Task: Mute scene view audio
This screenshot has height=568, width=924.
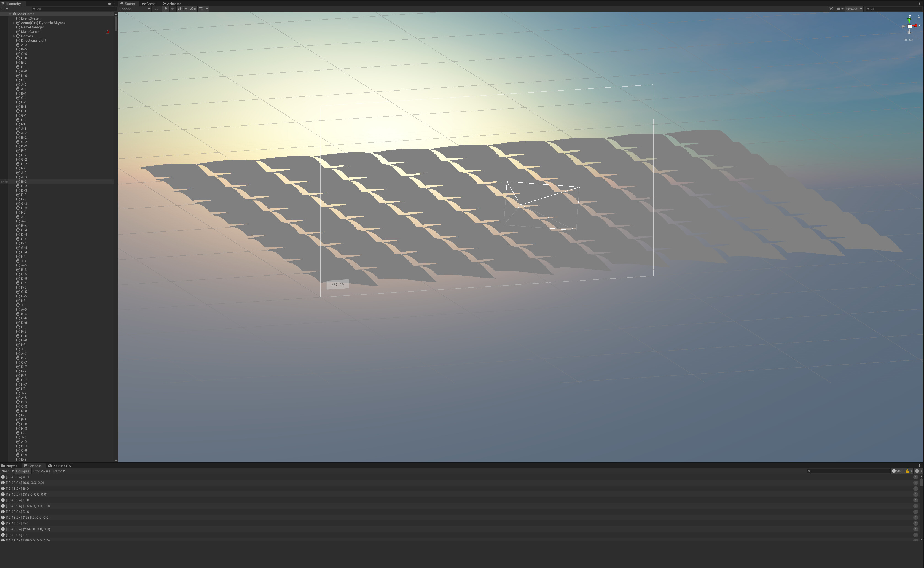Action: (173, 9)
